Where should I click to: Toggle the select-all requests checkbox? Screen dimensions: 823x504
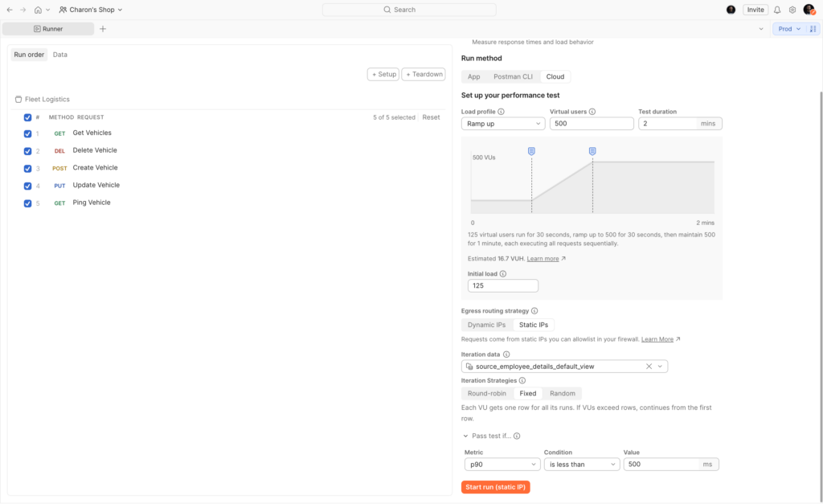point(28,117)
